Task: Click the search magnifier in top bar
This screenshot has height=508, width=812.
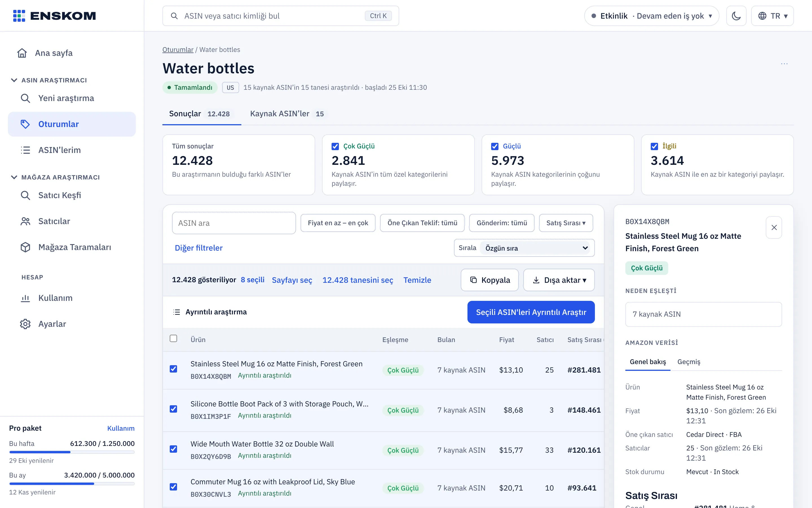Action: click(x=174, y=16)
